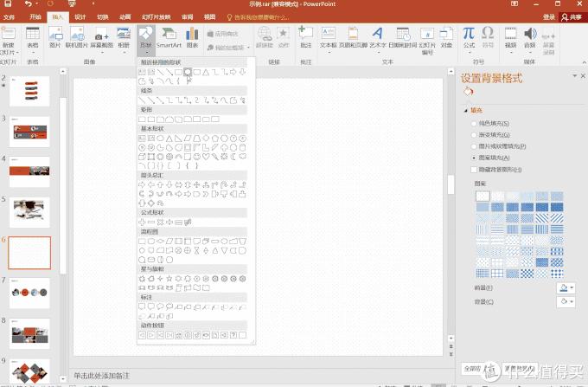588x387 pixels.
Task: Open the Undo history dropdown arrow
Action: (x=36, y=4)
